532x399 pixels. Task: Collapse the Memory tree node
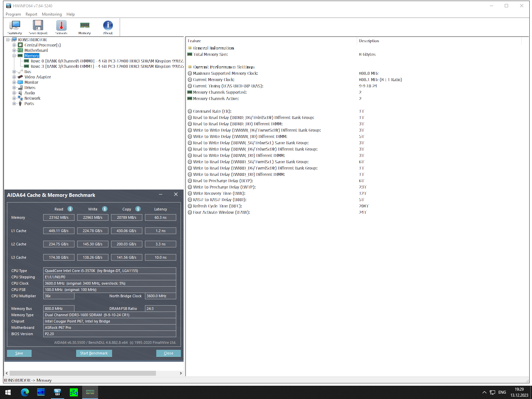[14, 56]
